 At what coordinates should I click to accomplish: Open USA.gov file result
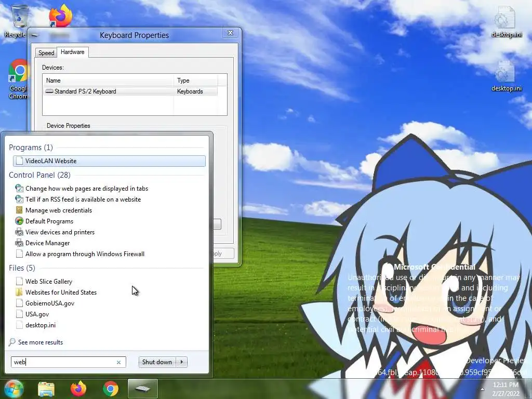click(x=37, y=314)
